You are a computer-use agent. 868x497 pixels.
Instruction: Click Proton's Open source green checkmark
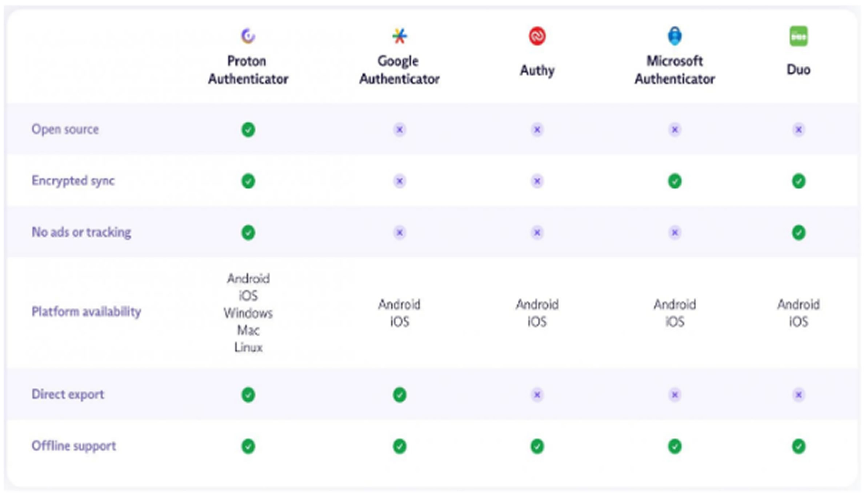pos(248,130)
